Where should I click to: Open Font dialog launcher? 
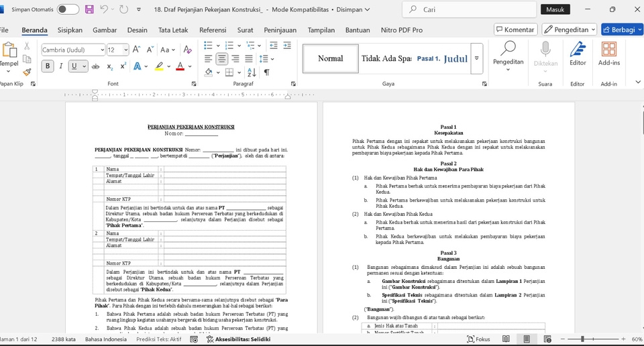tap(194, 84)
